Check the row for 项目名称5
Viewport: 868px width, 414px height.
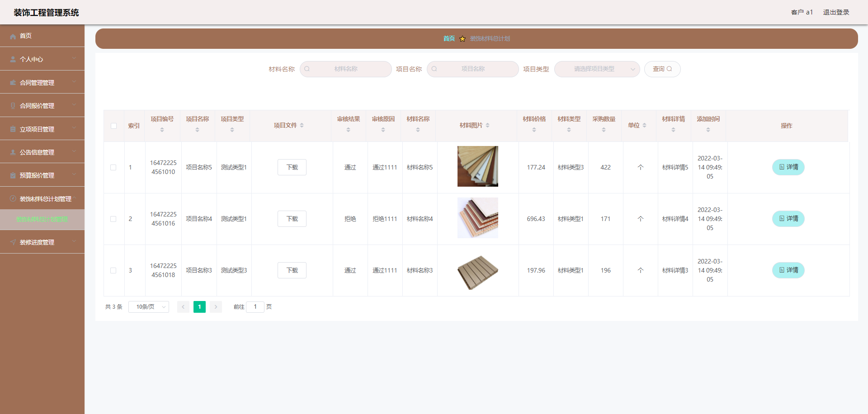click(113, 167)
